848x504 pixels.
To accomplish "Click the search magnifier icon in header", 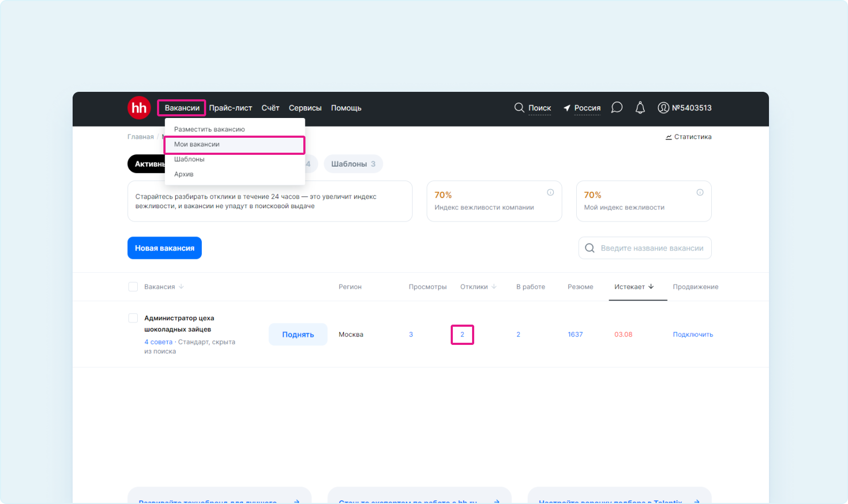I will pyautogui.click(x=519, y=108).
